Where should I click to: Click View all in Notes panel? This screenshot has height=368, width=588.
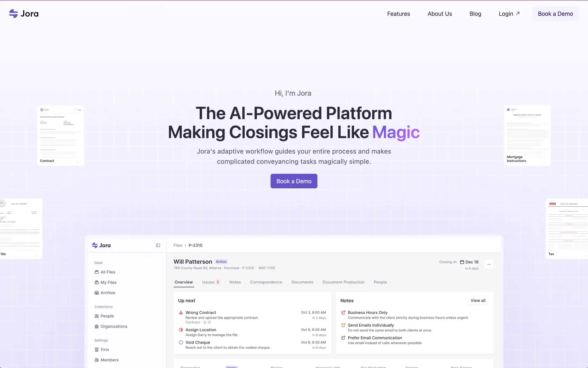tap(478, 300)
